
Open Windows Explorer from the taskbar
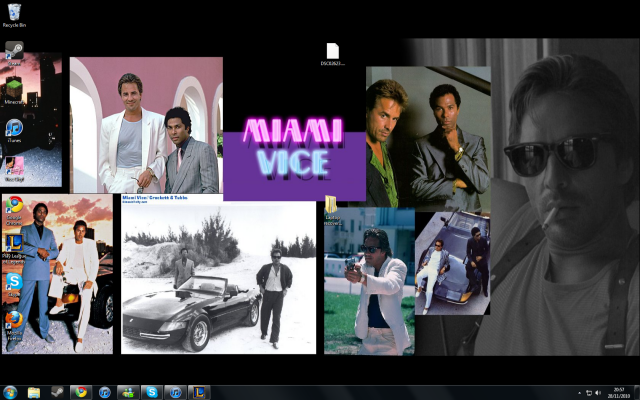pos(34,392)
